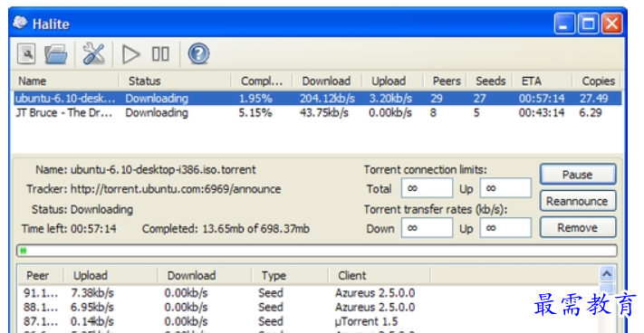Select the JT Bruce - The Dr... torrent row
The image size is (644, 333).
click(317, 113)
